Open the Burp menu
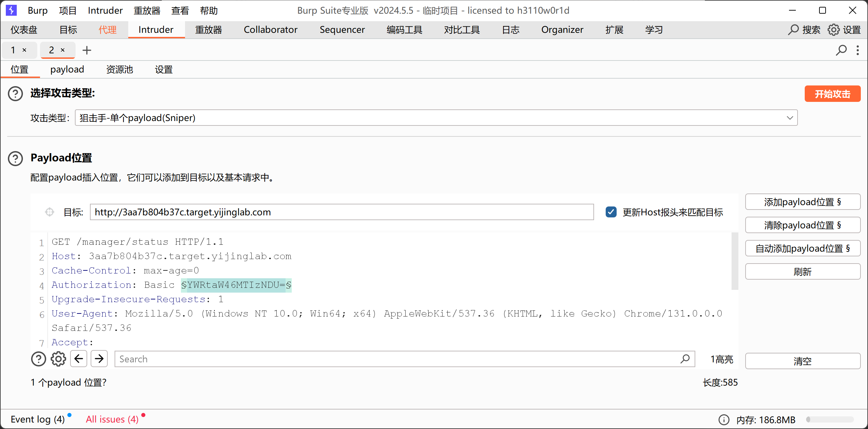This screenshot has height=429, width=868. (38, 11)
